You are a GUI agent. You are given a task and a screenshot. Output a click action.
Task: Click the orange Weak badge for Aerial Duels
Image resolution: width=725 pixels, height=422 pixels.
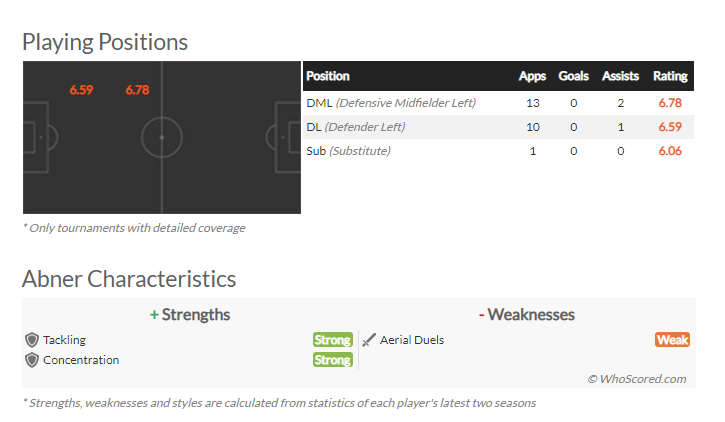tap(672, 340)
